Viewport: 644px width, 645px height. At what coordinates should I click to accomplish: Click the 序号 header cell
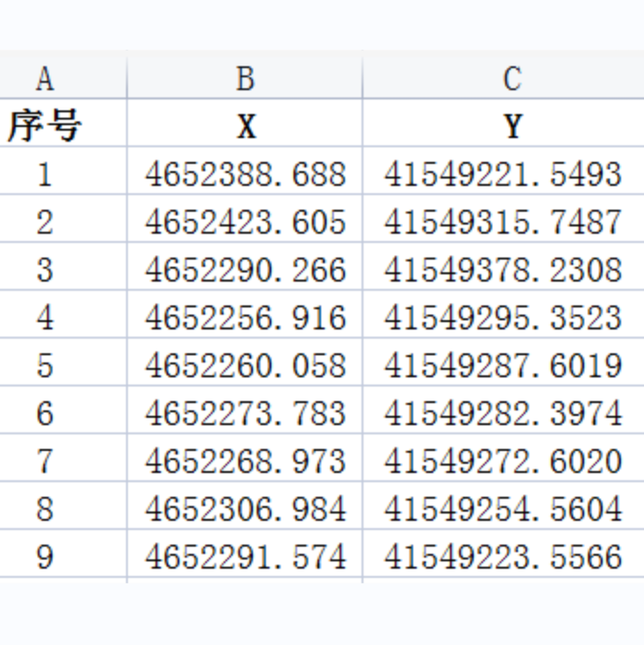coord(63,122)
